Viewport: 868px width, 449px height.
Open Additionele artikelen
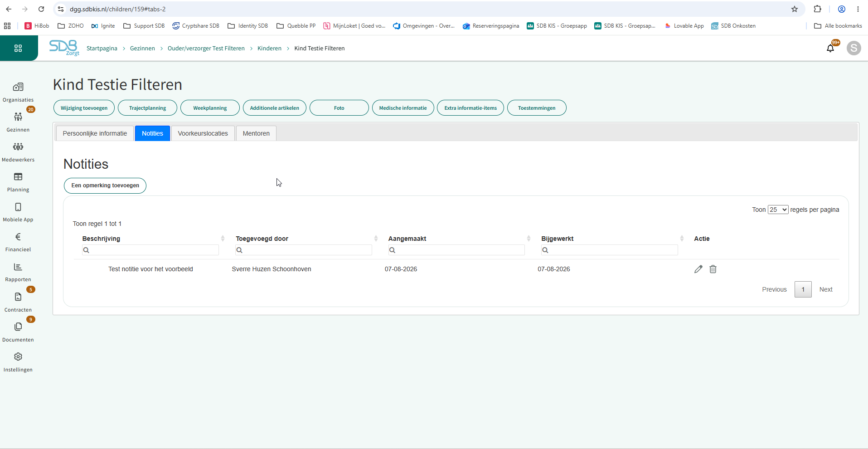click(275, 108)
